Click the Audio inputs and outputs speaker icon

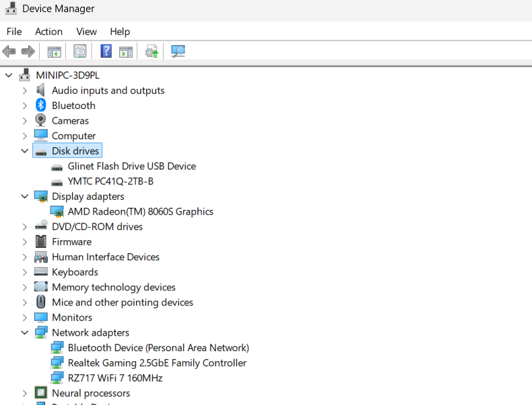(40, 90)
